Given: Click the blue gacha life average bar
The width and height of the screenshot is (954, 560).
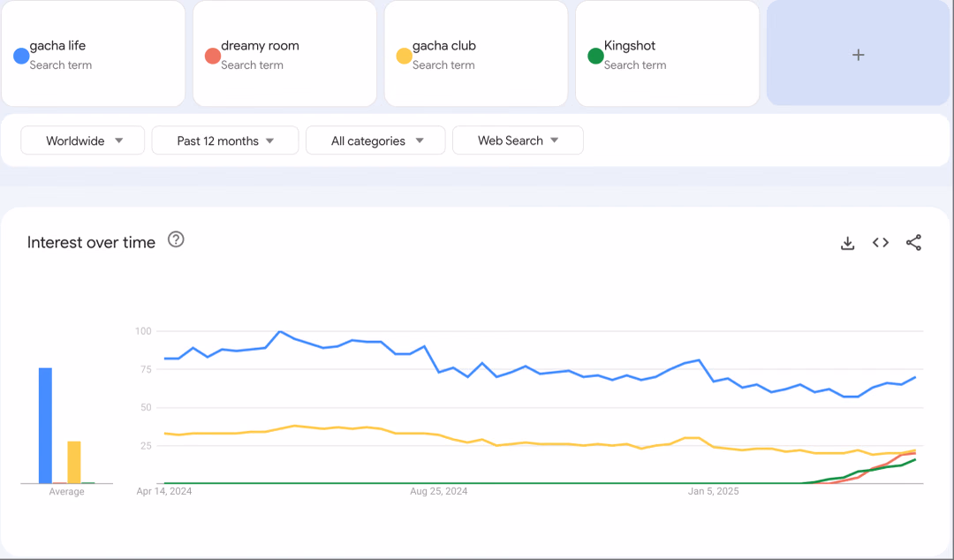Looking at the screenshot, I should click(x=46, y=426).
